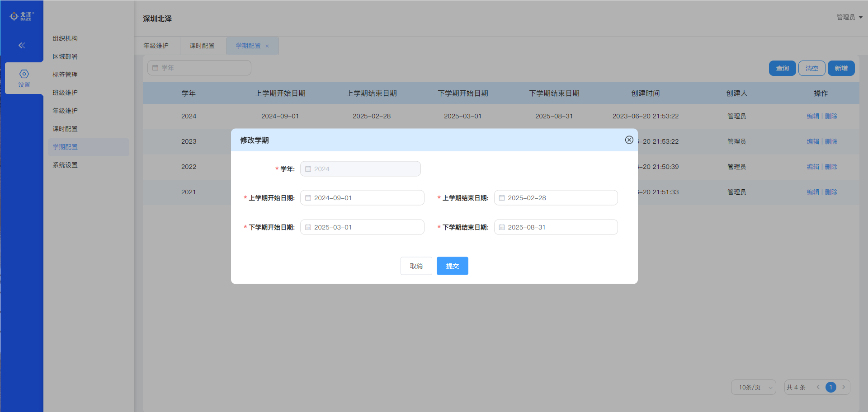The height and width of the screenshot is (412, 868).
Task: Select page 1 in pagination
Action: [x=830, y=387]
